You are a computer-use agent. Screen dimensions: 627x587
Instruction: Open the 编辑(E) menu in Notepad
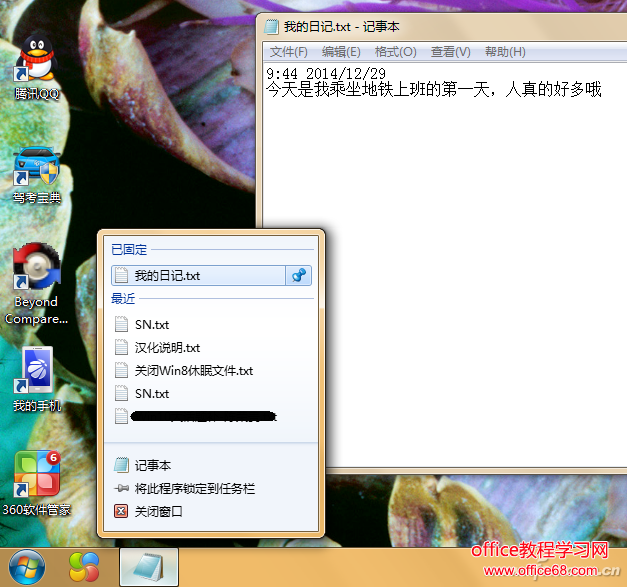(341, 52)
